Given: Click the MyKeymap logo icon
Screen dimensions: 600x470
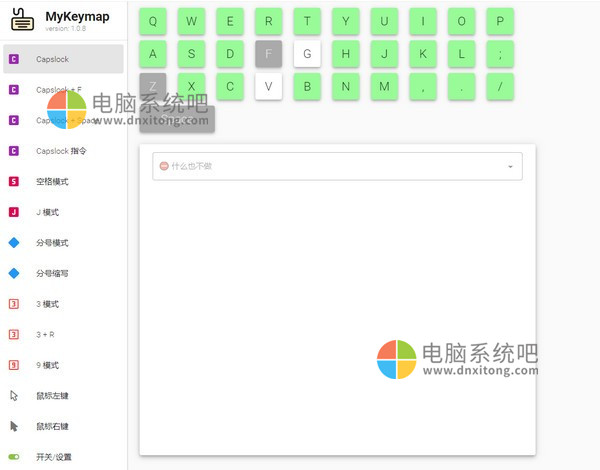Looking at the screenshot, I should point(22,20).
